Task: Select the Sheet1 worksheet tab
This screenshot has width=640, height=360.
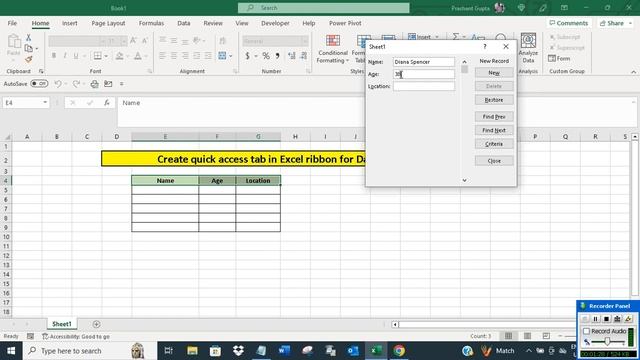Action: point(62,324)
